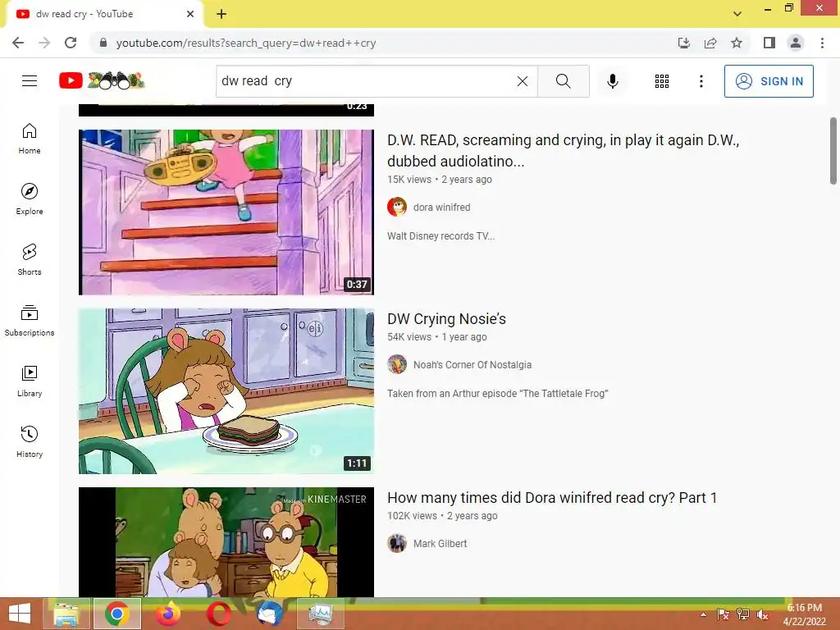This screenshot has width=840, height=630.
Task: Open the system monitor taskbar icon
Action: click(321, 614)
